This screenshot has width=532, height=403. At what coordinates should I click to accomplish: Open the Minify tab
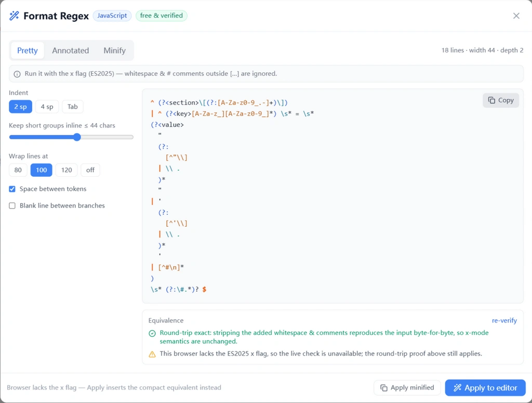114,50
